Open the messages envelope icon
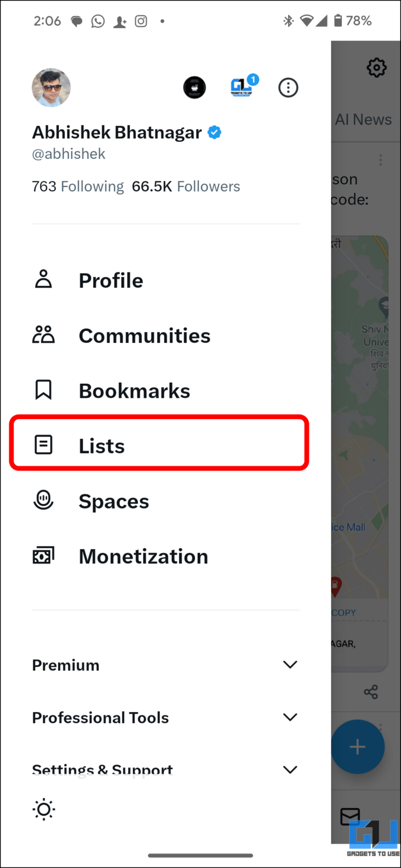This screenshot has width=401, height=868. click(x=350, y=817)
